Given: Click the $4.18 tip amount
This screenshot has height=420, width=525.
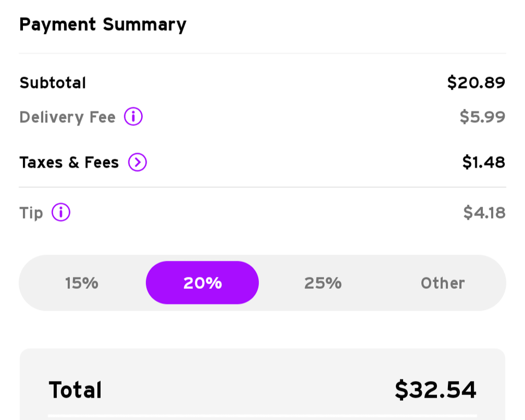Looking at the screenshot, I should (484, 213).
